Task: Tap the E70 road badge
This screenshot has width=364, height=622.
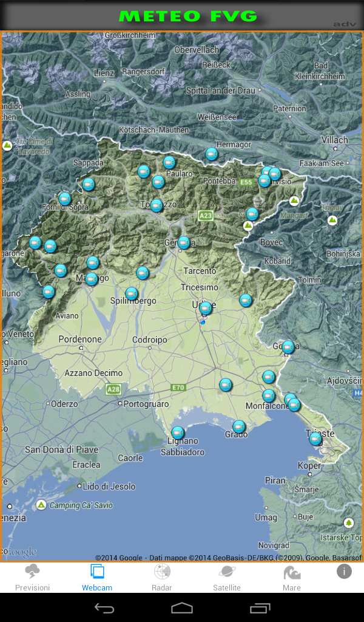Action: click(x=178, y=387)
